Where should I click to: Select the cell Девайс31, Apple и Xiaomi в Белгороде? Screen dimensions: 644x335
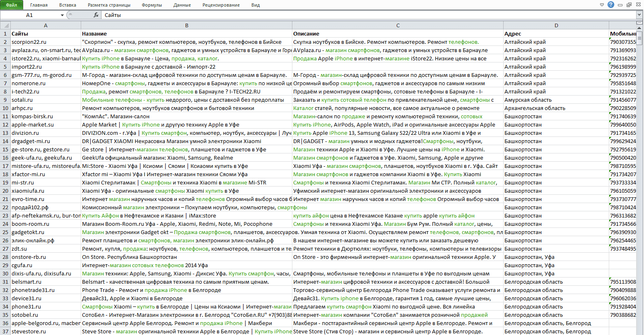click(186, 298)
